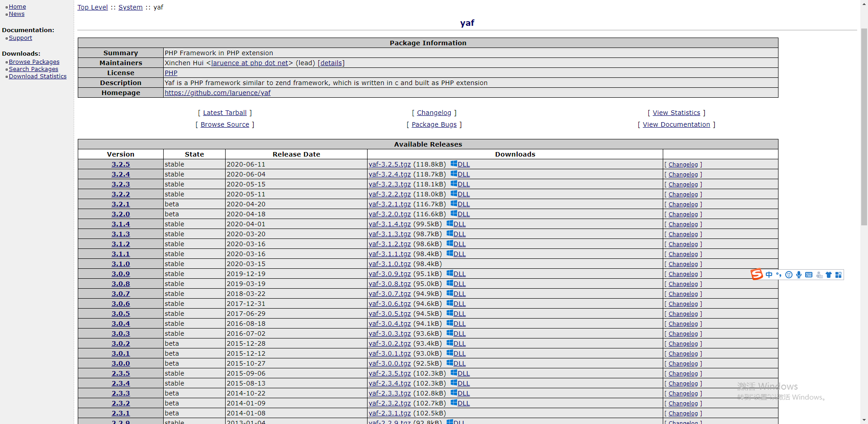Click the page scrollbar thumb
This screenshot has width=868, height=424.
[864, 127]
